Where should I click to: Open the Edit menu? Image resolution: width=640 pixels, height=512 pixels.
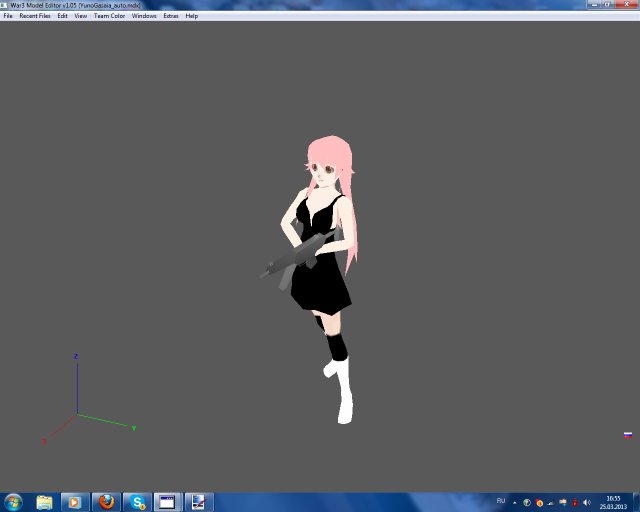click(62, 16)
